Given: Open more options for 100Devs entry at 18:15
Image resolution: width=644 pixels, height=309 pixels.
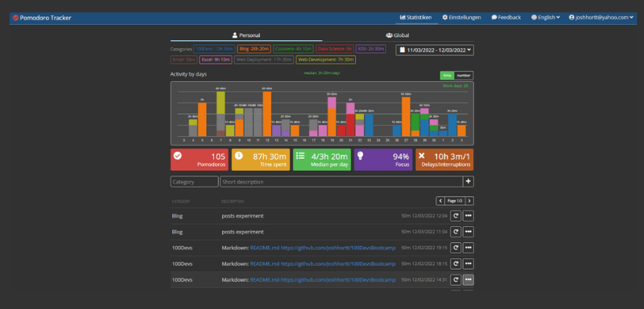Looking at the screenshot, I should (469, 264).
